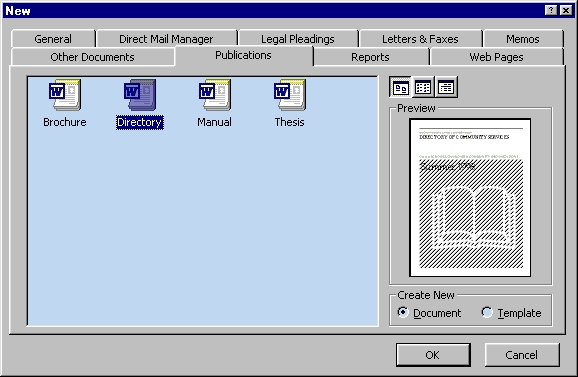The height and width of the screenshot is (377, 578).
Task: Open the Other Documents tab
Action: tap(93, 57)
